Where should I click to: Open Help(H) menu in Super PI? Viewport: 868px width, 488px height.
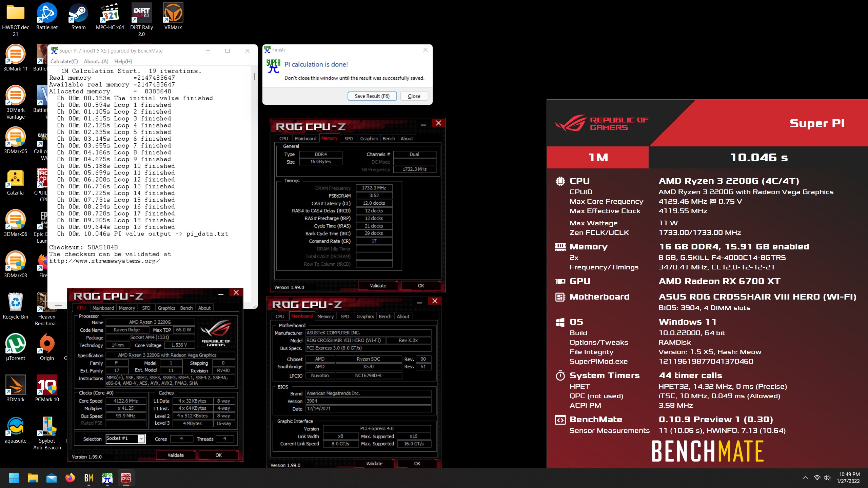[x=123, y=61]
